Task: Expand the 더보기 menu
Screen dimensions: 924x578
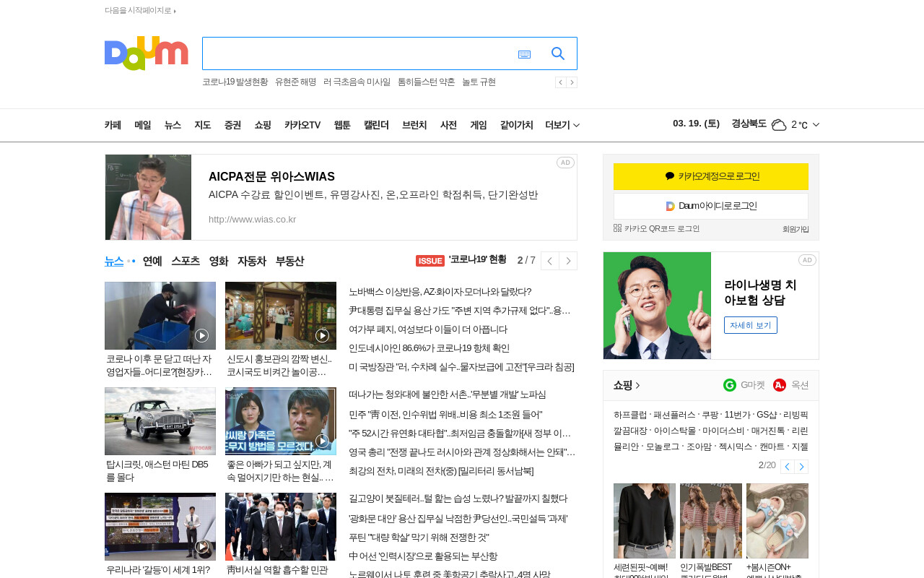Action: [x=562, y=125]
